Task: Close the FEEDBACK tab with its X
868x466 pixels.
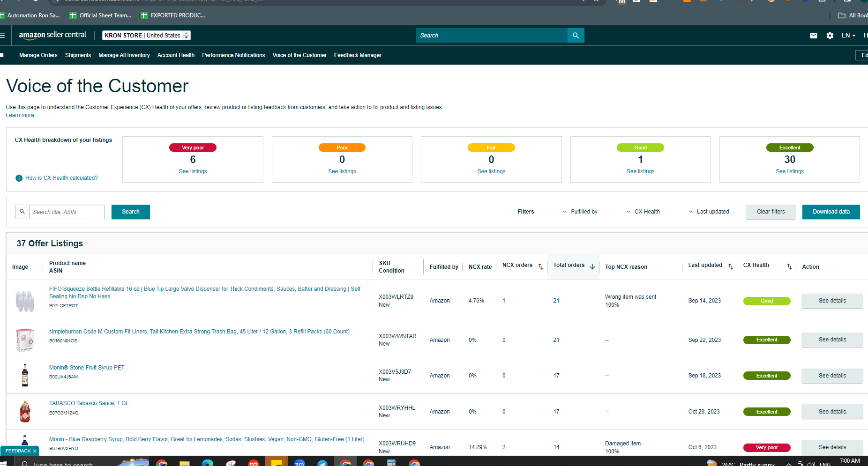Action: coord(35,451)
